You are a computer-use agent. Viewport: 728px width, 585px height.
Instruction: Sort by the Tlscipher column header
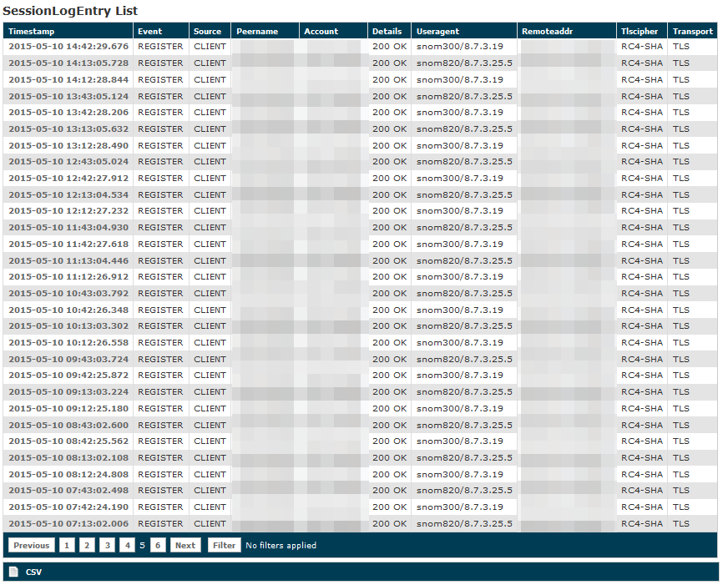click(x=640, y=32)
